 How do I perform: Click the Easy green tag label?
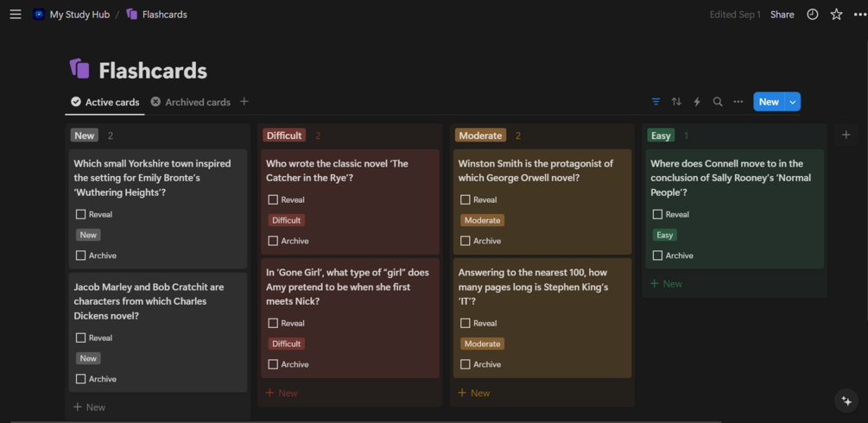click(x=665, y=235)
